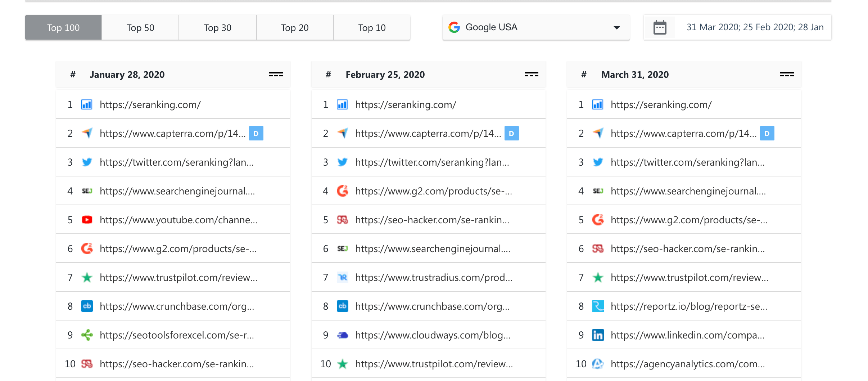
Task: Open February capterra.com/p/14... link
Action: click(428, 133)
